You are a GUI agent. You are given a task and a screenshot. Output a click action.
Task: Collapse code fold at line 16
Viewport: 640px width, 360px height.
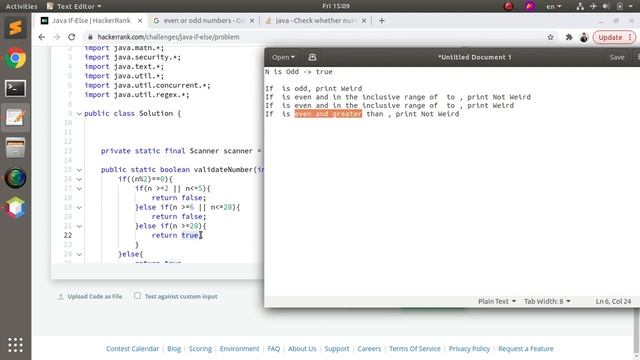(79, 179)
